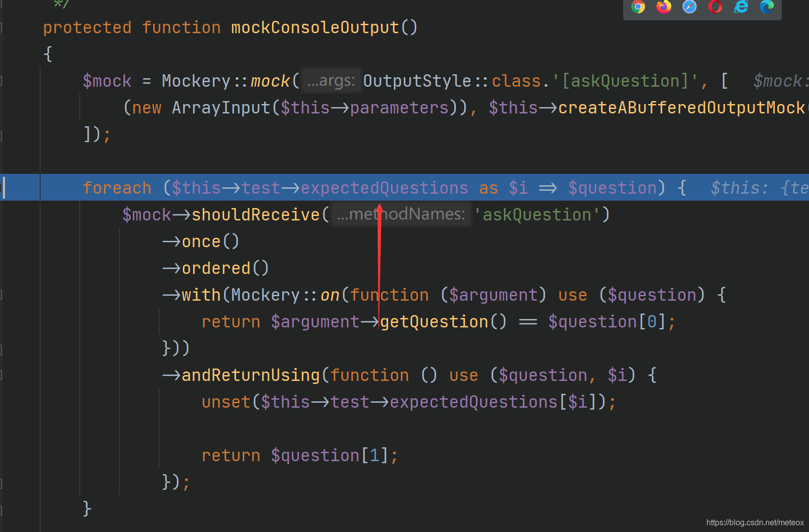Image resolution: width=809 pixels, height=532 pixels.
Task: Click the inline '$this: {te' debug value
Action: (x=759, y=188)
